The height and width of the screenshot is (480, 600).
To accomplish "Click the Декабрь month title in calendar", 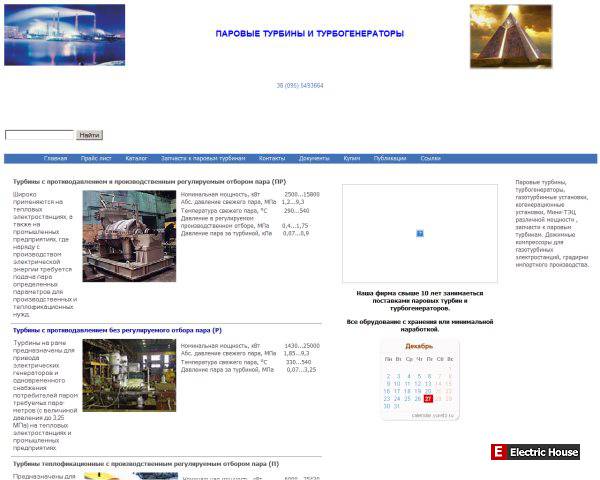I will (419, 345).
